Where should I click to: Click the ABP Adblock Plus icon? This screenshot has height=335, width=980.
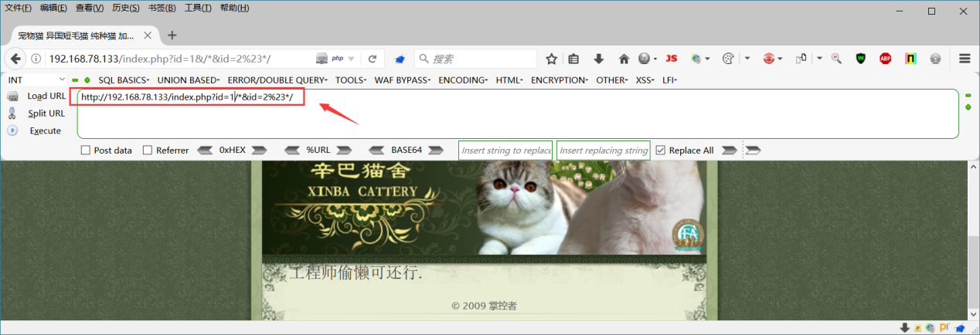pos(885,59)
